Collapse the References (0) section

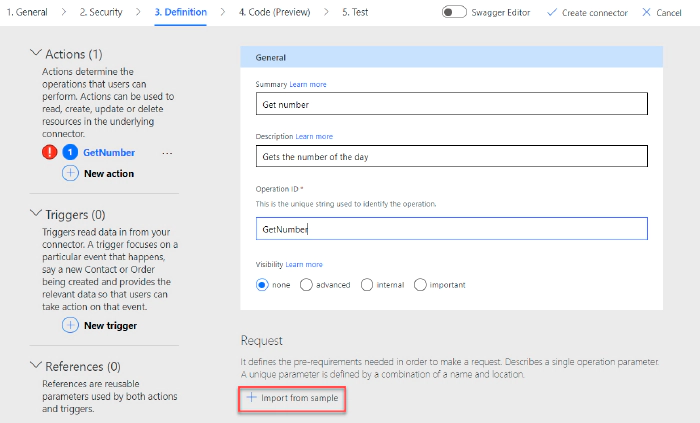36,365
